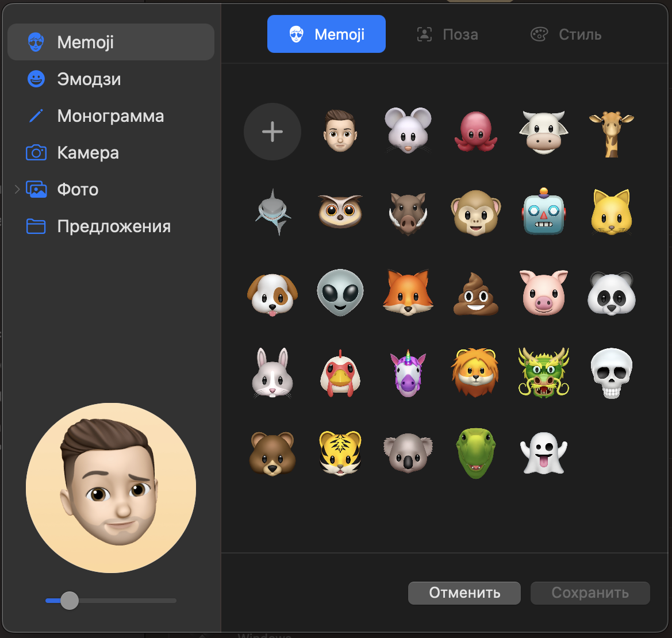Image resolution: width=672 pixels, height=638 pixels.
Task: Select Memoji in the sidebar
Action: [x=111, y=42]
